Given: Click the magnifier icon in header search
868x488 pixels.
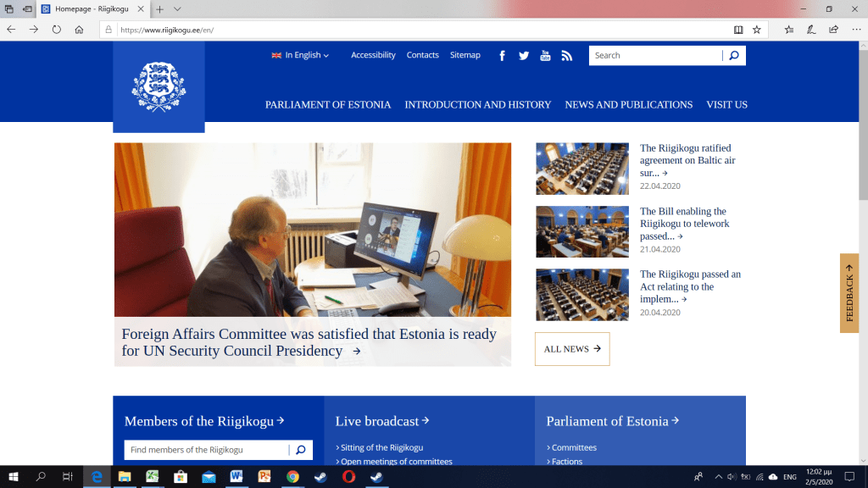Looking at the screenshot, I should pos(734,56).
